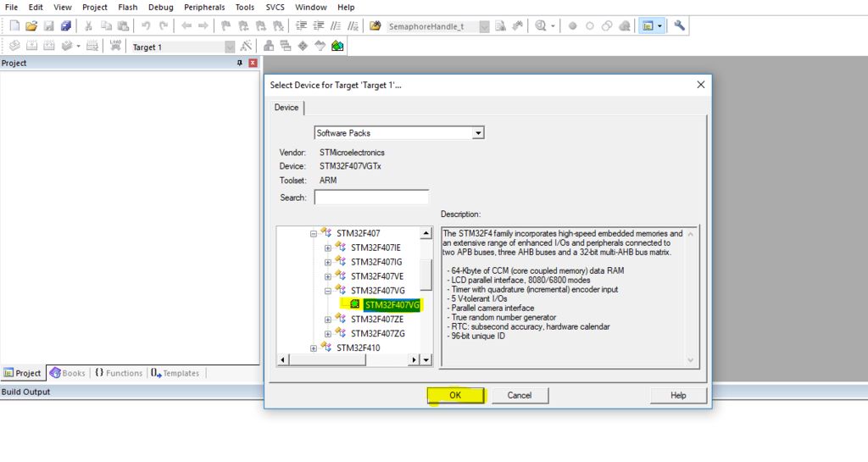Click into the Search input field
Image resolution: width=868 pixels, height=462 pixels.
371,198
